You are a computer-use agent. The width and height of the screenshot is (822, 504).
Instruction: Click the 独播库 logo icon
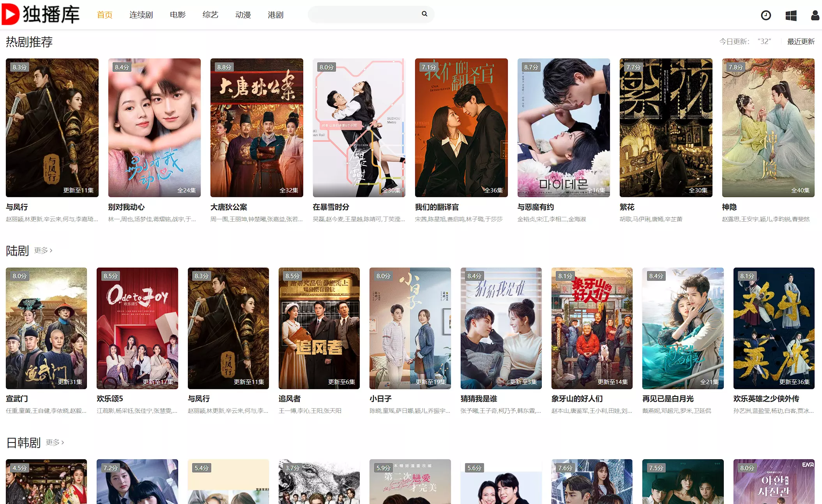pyautogui.click(x=11, y=14)
